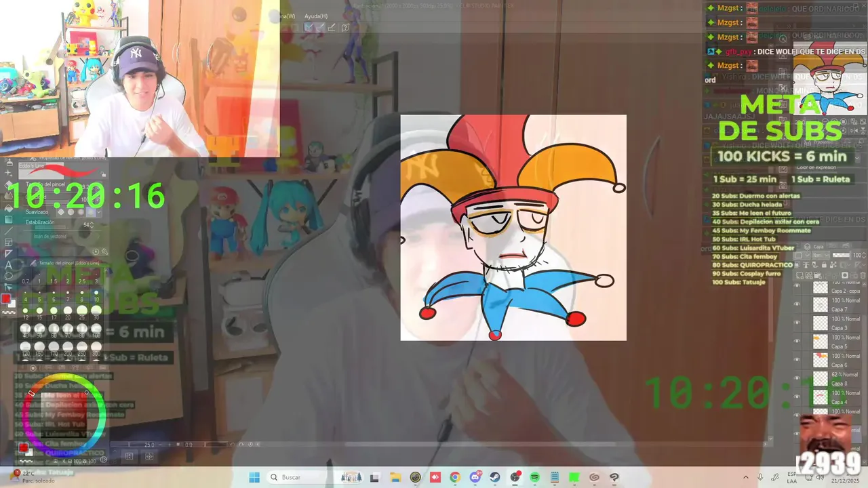Open File Explorer from the taskbar
The width and height of the screenshot is (868, 488).
[x=395, y=477]
